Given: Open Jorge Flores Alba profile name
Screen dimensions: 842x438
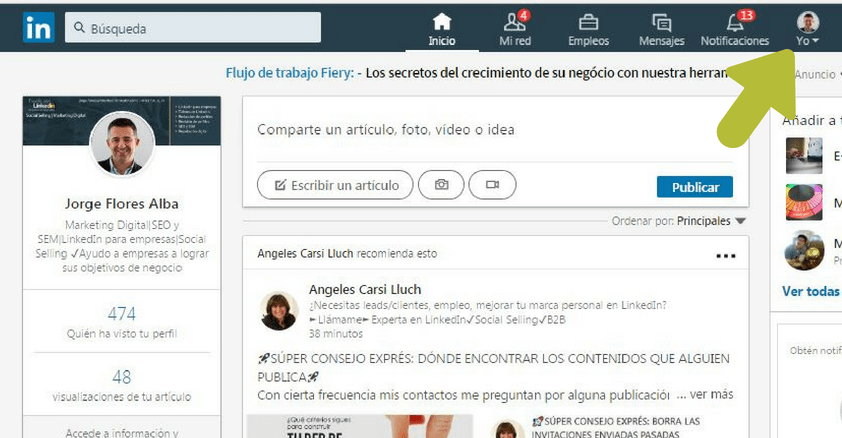Looking at the screenshot, I should (x=121, y=204).
